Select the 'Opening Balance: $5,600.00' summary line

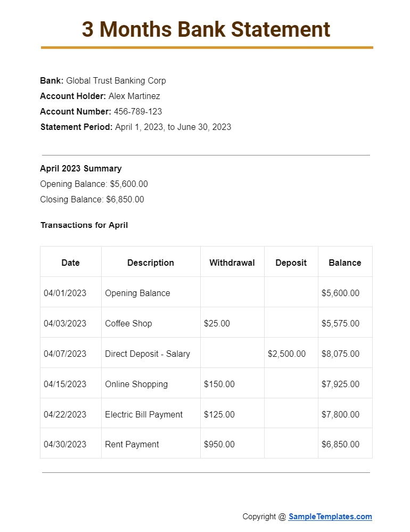tap(94, 184)
